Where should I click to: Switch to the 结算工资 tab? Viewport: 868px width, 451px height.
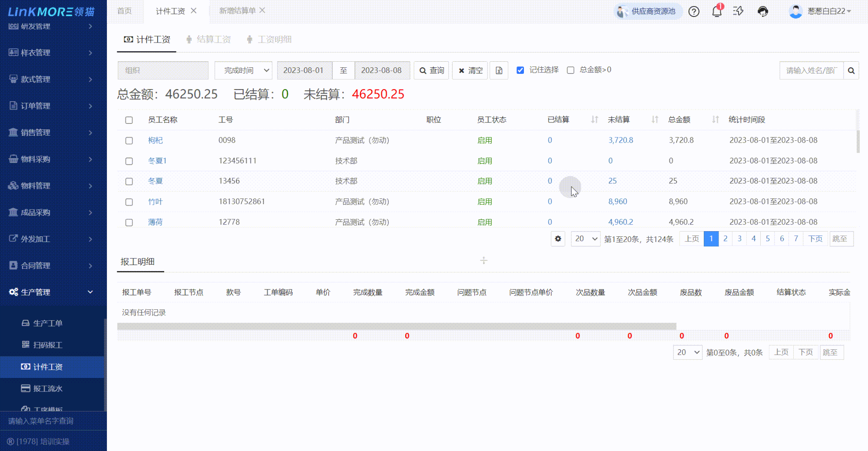pyautogui.click(x=209, y=40)
